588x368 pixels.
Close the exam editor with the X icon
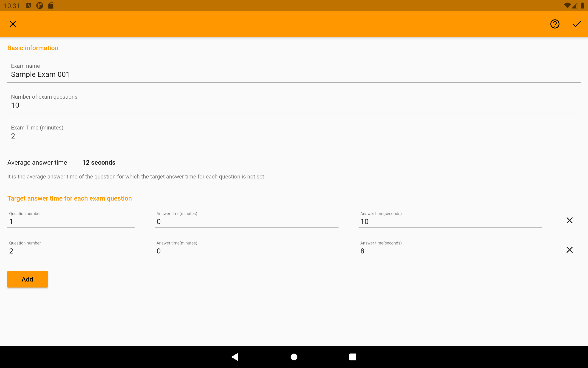[x=13, y=24]
